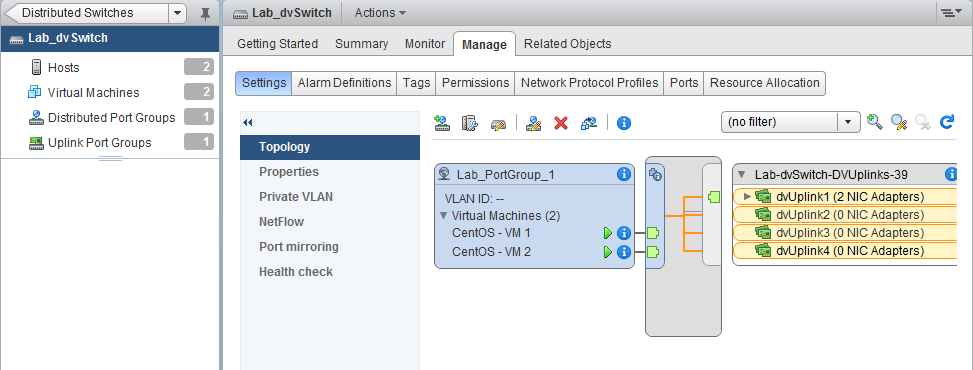Image resolution: width=973 pixels, height=370 pixels.
Task: Click the edit distributed switch settings icon
Action: (x=498, y=124)
